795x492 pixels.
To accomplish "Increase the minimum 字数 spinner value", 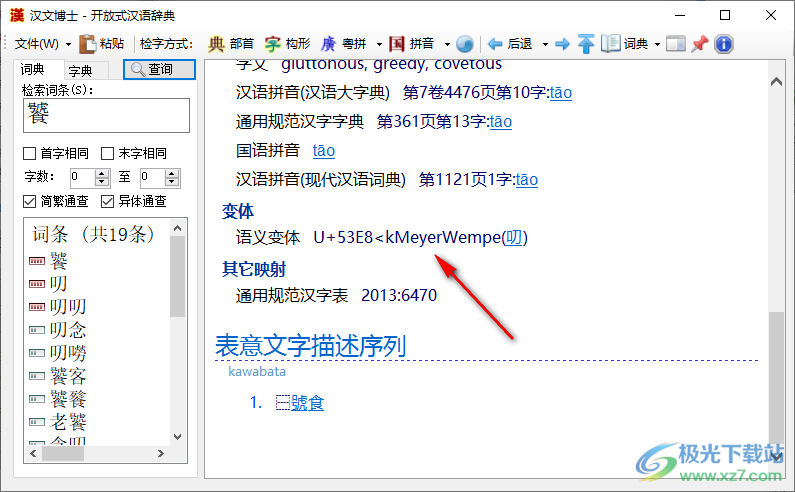I will pyautogui.click(x=102, y=173).
